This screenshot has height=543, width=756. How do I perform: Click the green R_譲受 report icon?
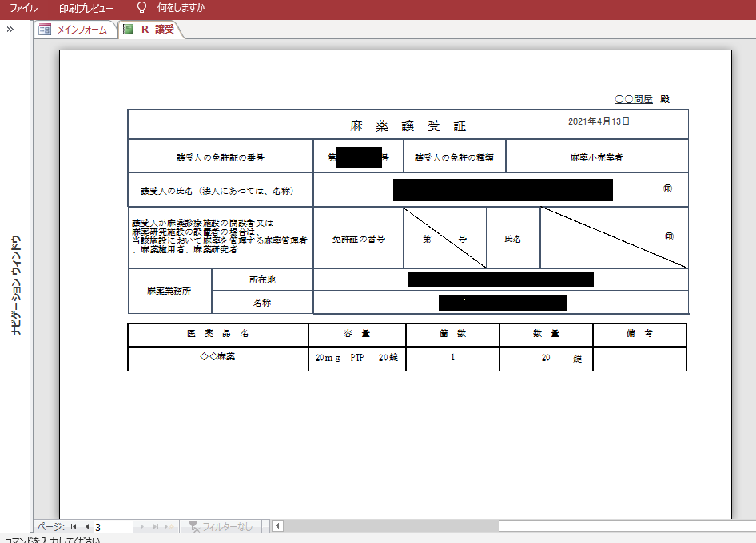(128, 30)
